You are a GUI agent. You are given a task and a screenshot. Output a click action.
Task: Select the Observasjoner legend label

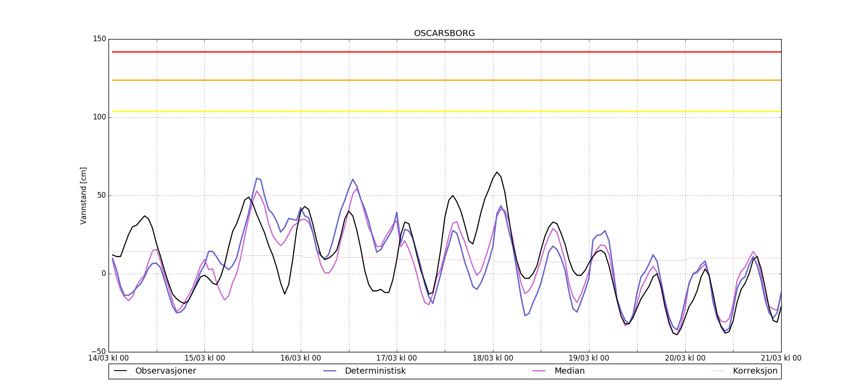[165, 371]
